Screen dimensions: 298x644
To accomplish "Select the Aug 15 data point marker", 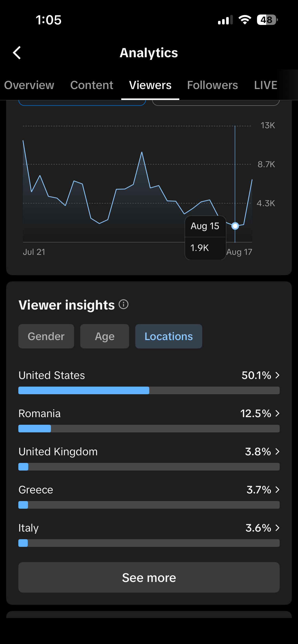I will click(x=235, y=226).
